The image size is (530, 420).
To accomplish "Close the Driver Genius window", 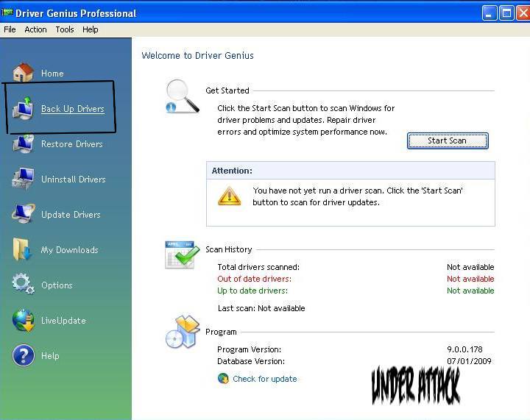I will pyautogui.click(x=523, y=13).
